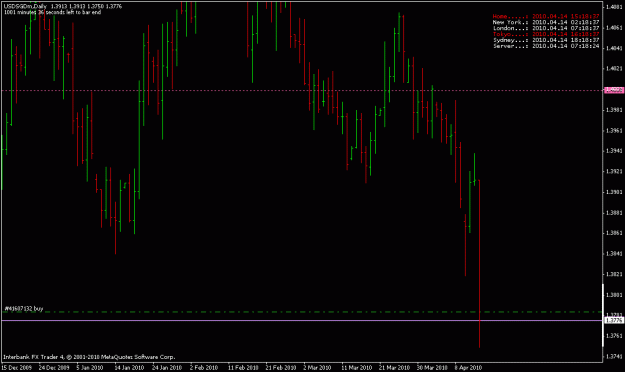Click the pink 1.4002 price tag
Viewport: 625px width, 372px height.
point(614,90)
